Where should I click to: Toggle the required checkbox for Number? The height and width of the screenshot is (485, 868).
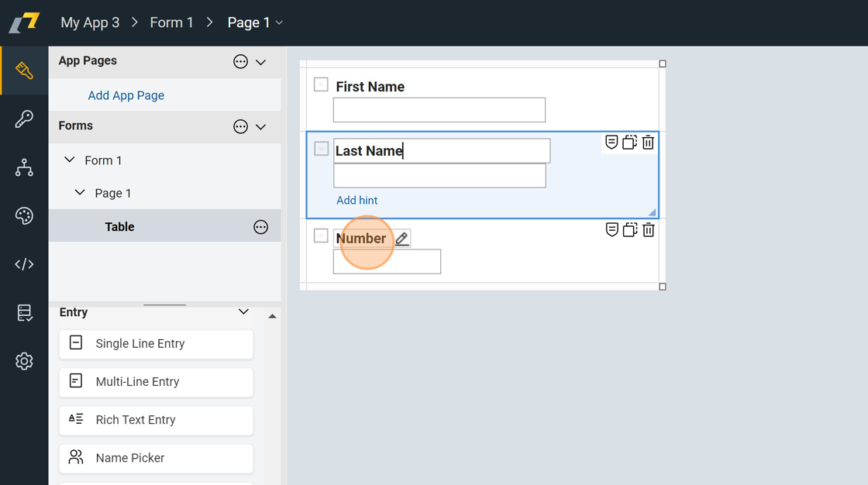[321, 236]
